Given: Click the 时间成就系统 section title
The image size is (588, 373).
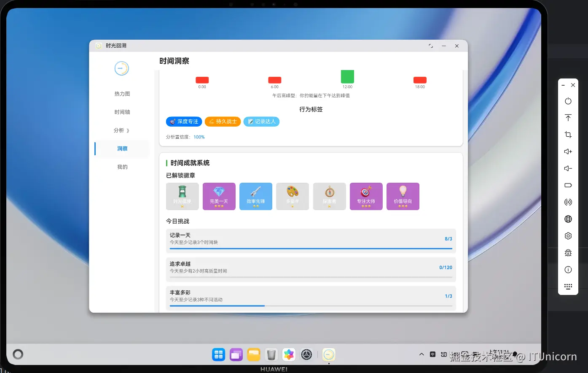Looking at the screenshot, I should [190, 163].
